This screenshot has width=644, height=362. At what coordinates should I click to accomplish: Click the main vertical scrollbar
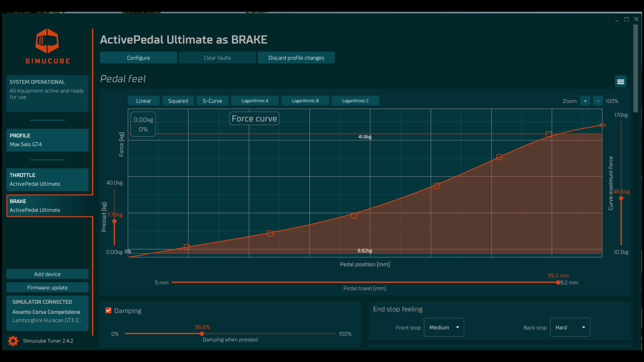click(x=636, y=68)
